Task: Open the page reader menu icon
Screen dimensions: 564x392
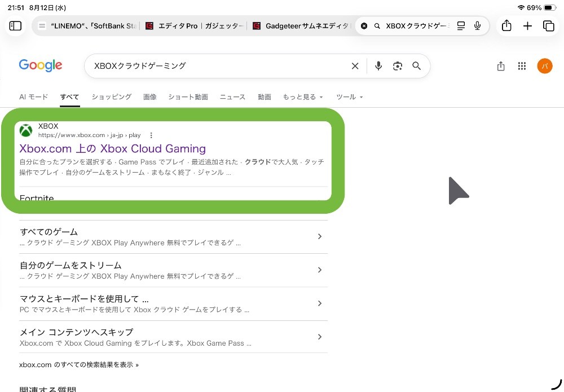Action: click(461, 26)
